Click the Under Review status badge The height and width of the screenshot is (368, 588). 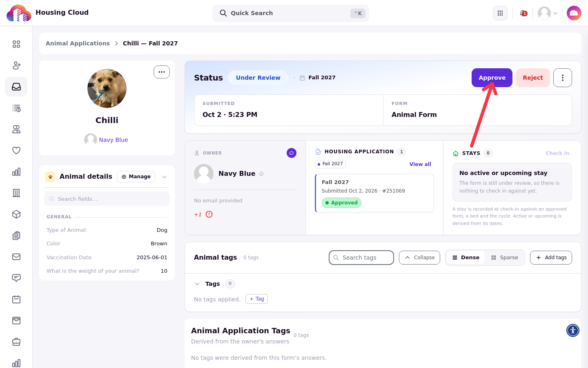[x=258, y=78]
